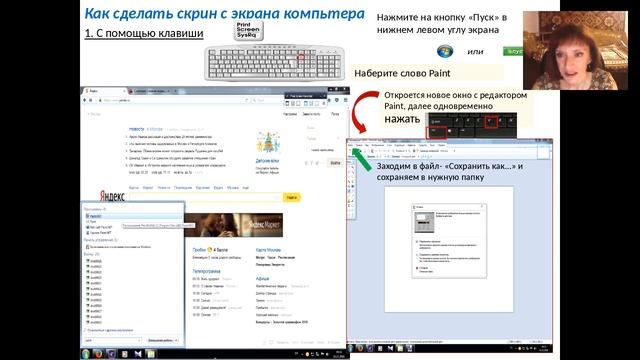Click the dark floating screenshot toolbar title
Viewport: 640px width, 360px height.
pyautogui.click(x=305, y=96)
